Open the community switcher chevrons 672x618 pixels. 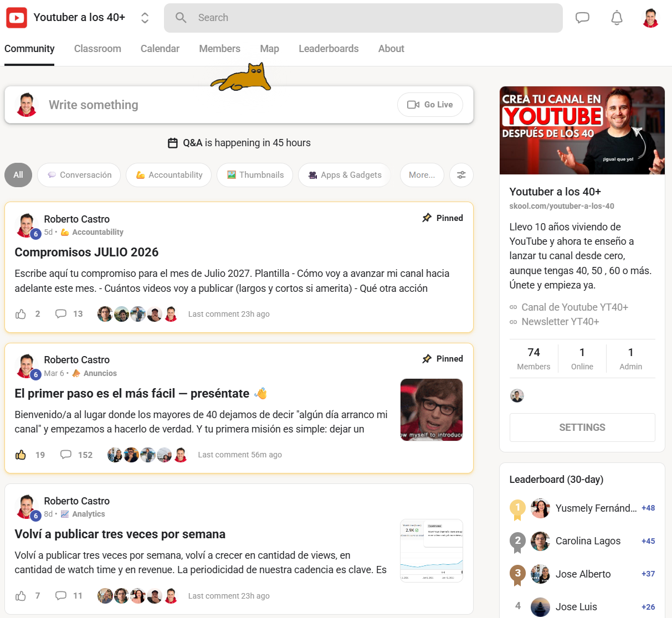[145, 18]
